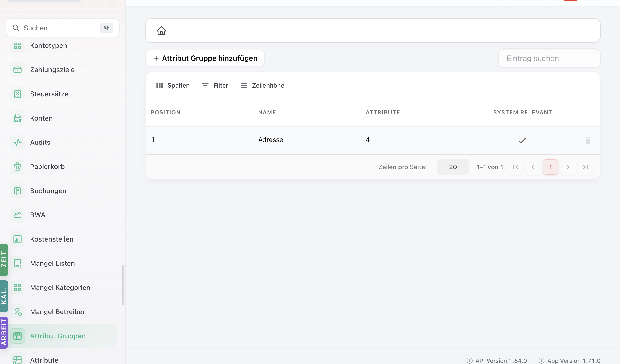This screenshot has height=364, width=620.
Task: Open the Spalten column chooser
Action: [x=173, y=85]
